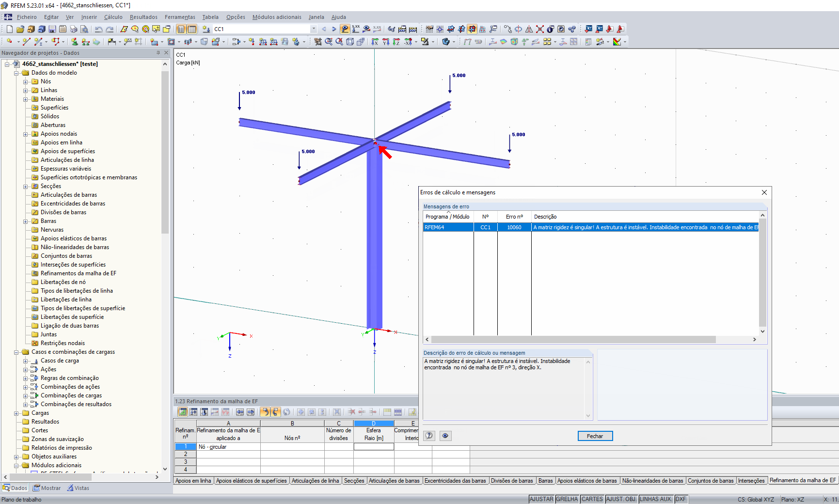Undo the last action
Viewport: 839px width, 504px height.
click(99, 29)
